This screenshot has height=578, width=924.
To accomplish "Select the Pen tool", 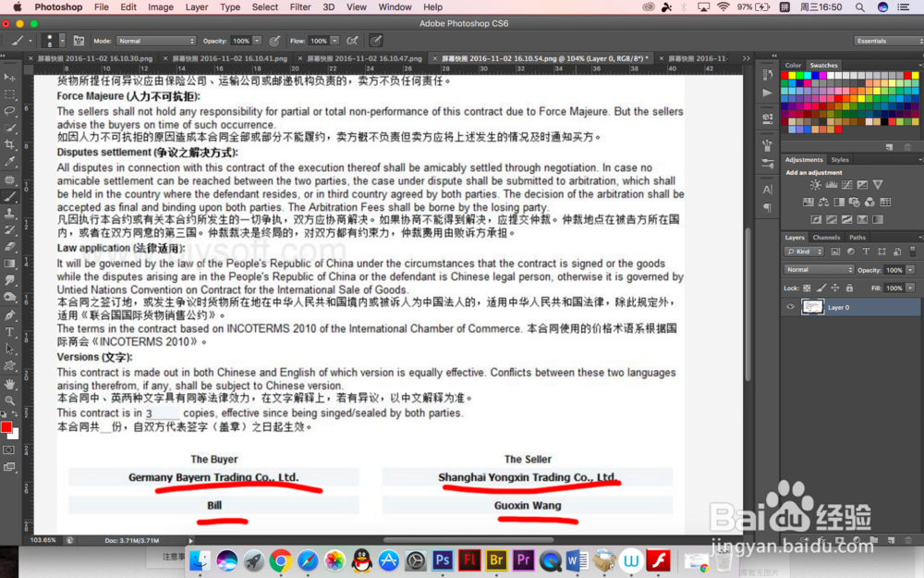I will (x=10, y=315).
